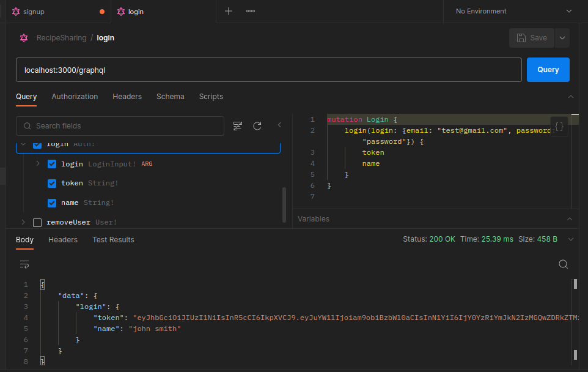The width and height of the screenshot is (588, 372).
Task: Click the new tab plus icon
Action: [229, 11]
